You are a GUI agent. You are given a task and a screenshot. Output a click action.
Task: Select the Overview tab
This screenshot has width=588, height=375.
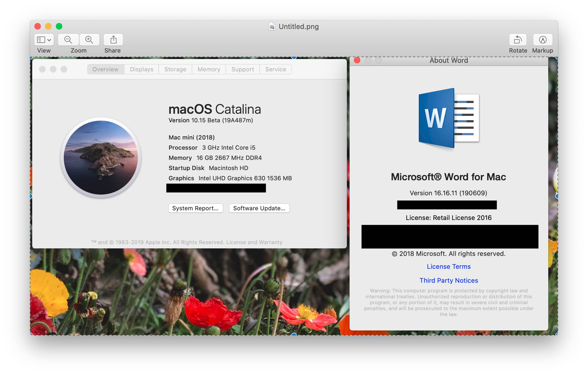106,69
